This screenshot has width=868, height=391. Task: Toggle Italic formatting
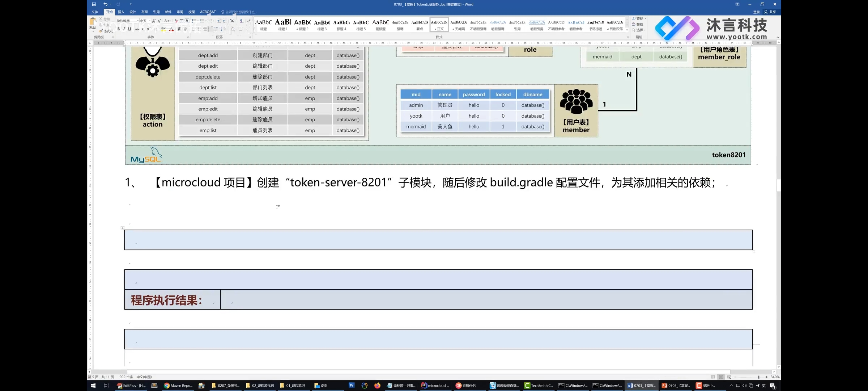[124, 29]
